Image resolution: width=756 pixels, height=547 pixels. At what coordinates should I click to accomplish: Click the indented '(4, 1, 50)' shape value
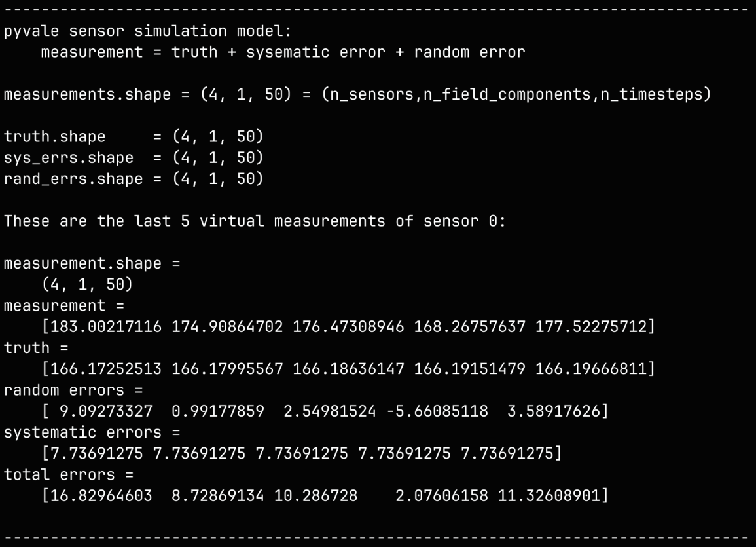pos(77,284)
